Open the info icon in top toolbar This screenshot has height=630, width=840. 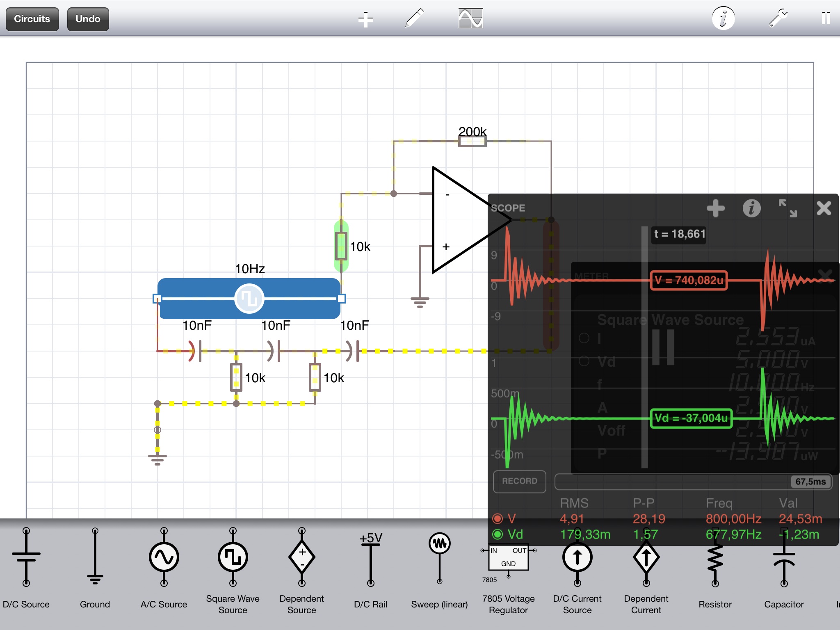[723, 18]
